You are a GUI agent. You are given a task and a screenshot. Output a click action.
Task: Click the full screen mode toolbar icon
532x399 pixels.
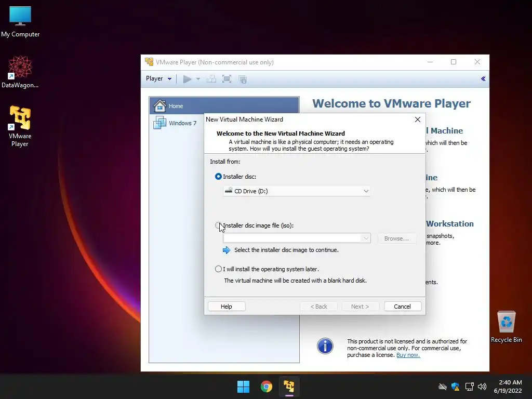[227, 79]
